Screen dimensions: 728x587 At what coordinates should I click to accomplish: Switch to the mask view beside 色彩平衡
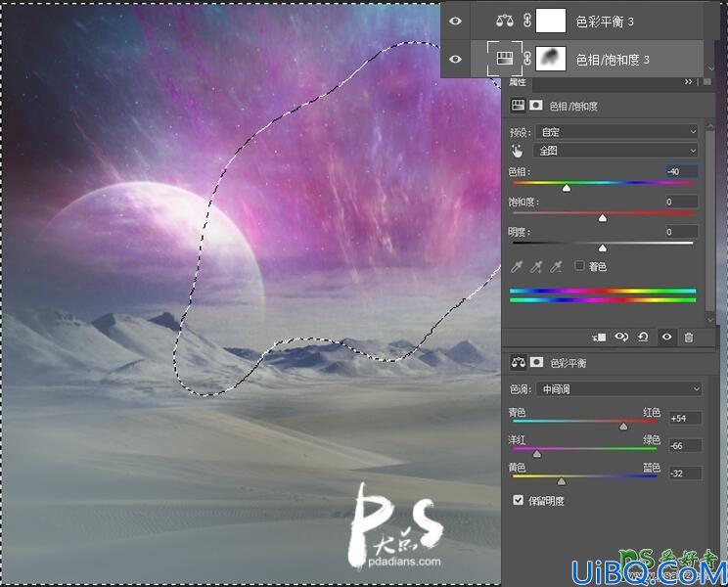(x=536, y=361)
